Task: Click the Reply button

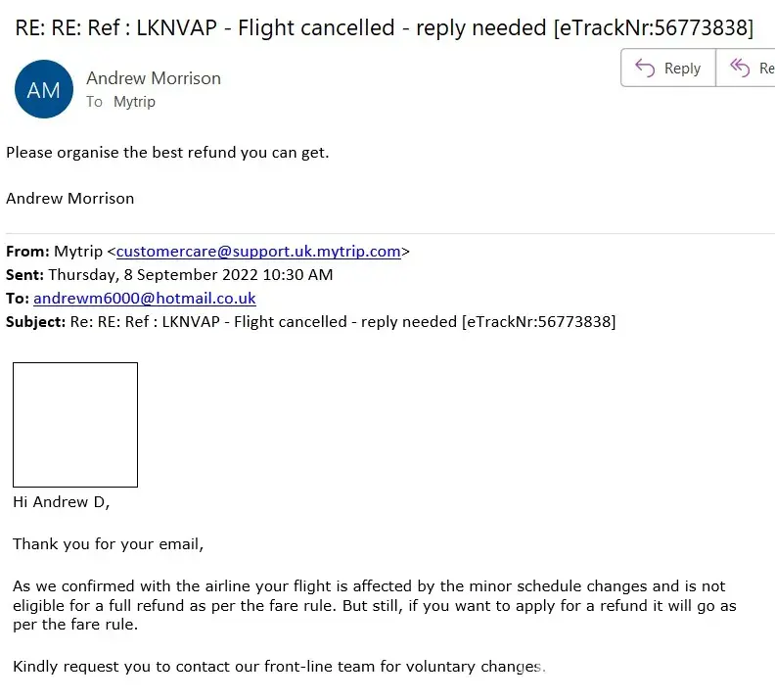Action: [x=668, y=68]
